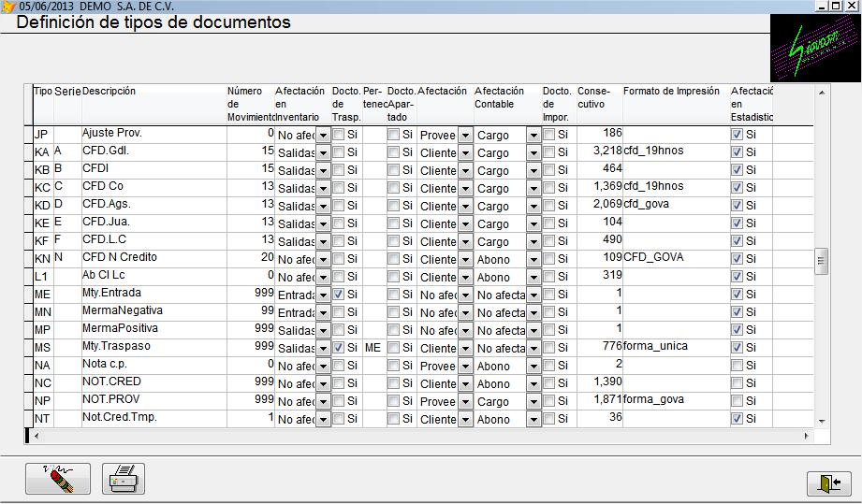862x504 pixels.
Task: Click the vertical scrollbar thumb
Action: pyautogui.click(x=821, y=261)
